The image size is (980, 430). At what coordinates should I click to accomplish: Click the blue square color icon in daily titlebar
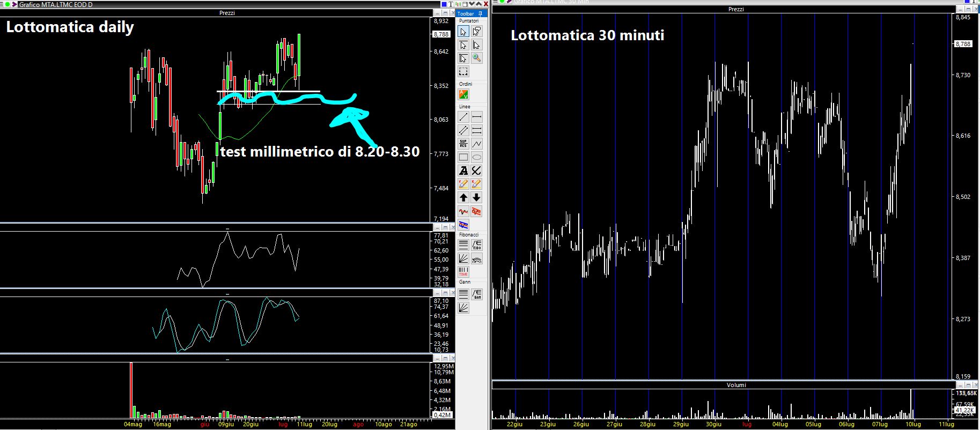(x=444, y=4)
